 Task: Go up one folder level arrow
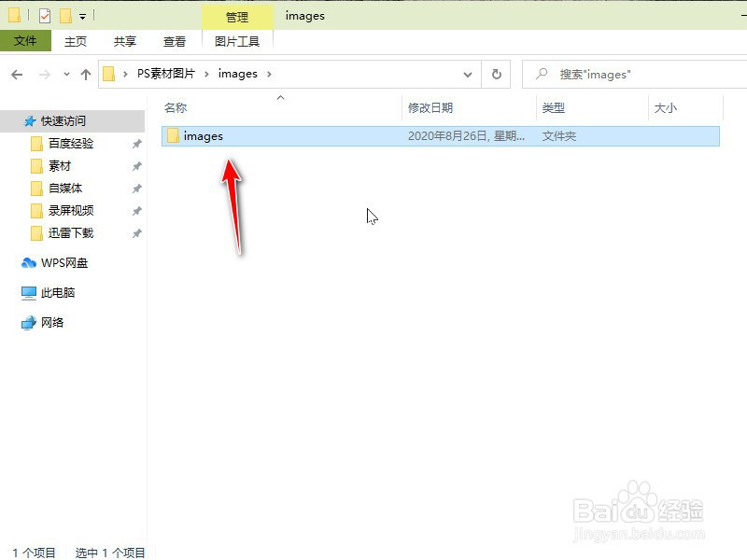point(86,75)
